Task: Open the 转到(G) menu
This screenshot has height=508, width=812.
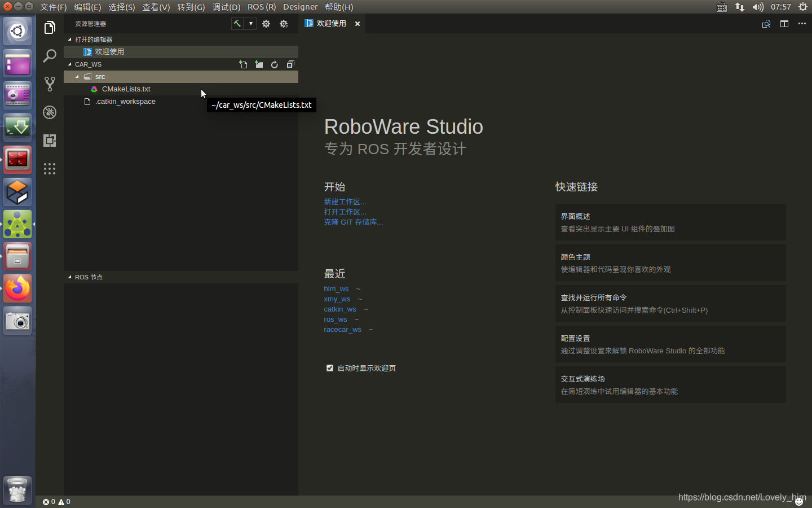Action: click(191, 7)
